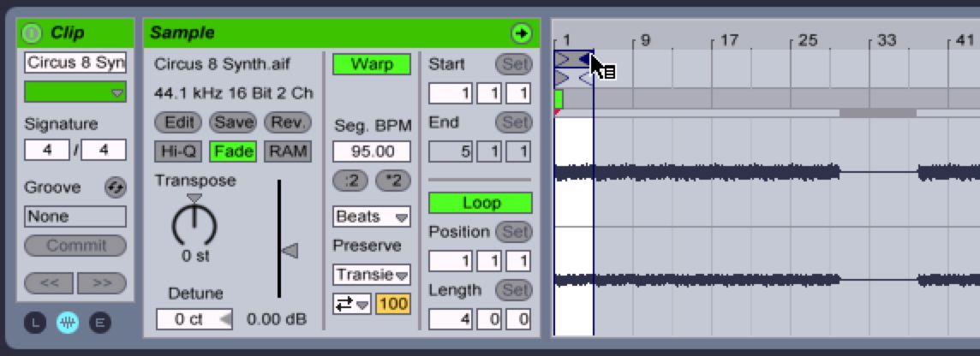Image resolution: width=980 pixels, height=356 pixels.
Task: Show the Launch box with L icon
Action: tap(36, 323)
